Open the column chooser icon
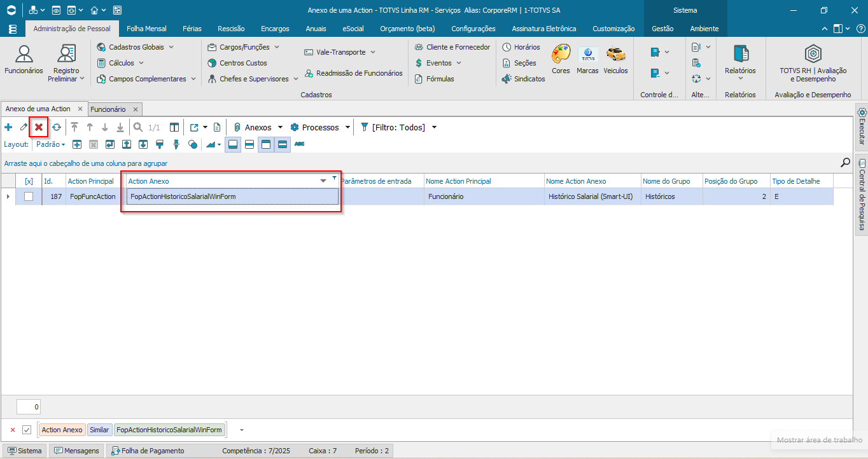 [x=174, y=127]
